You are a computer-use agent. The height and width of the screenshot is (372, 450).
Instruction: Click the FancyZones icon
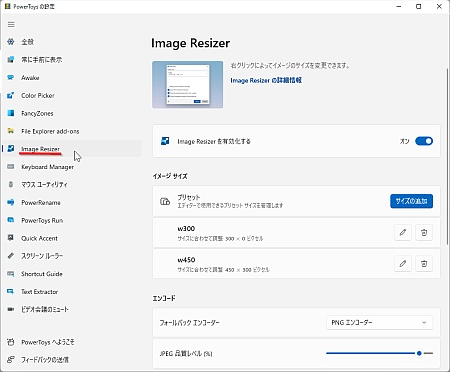pyautogui.click(x=11, y=113)
